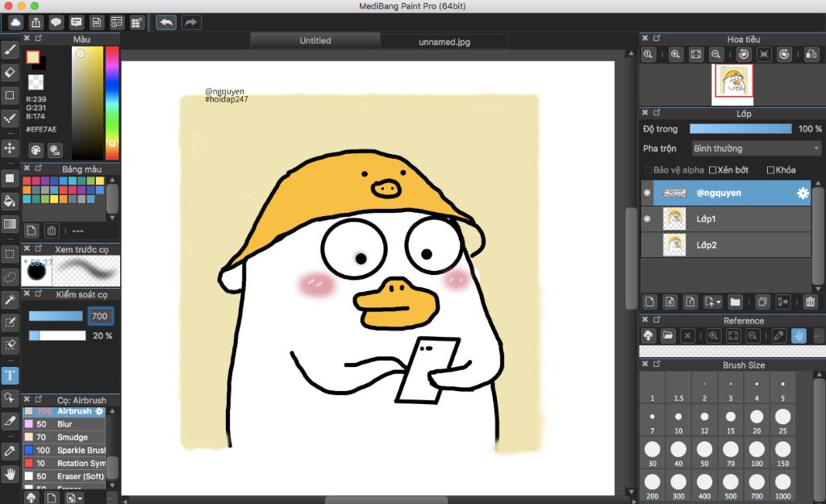Click the brush size value field 700
The image size is (826, 504).
click(x=99, y=316)
